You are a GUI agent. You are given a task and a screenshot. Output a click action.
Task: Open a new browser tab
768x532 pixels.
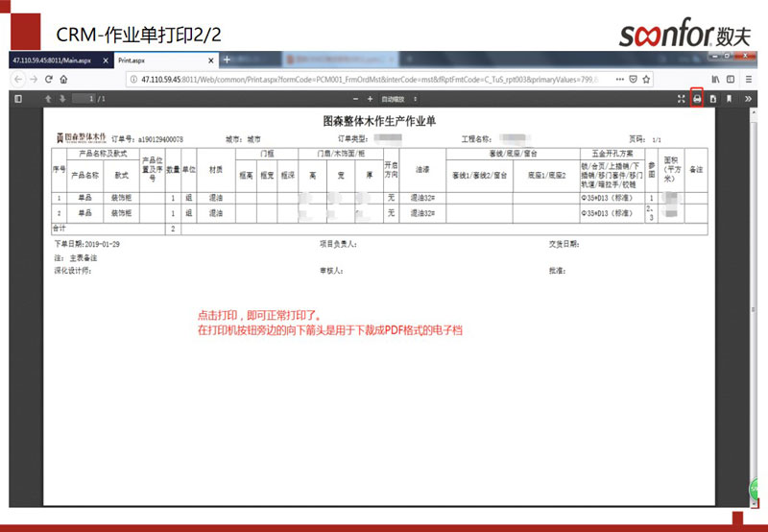click(x=227, y=60)
